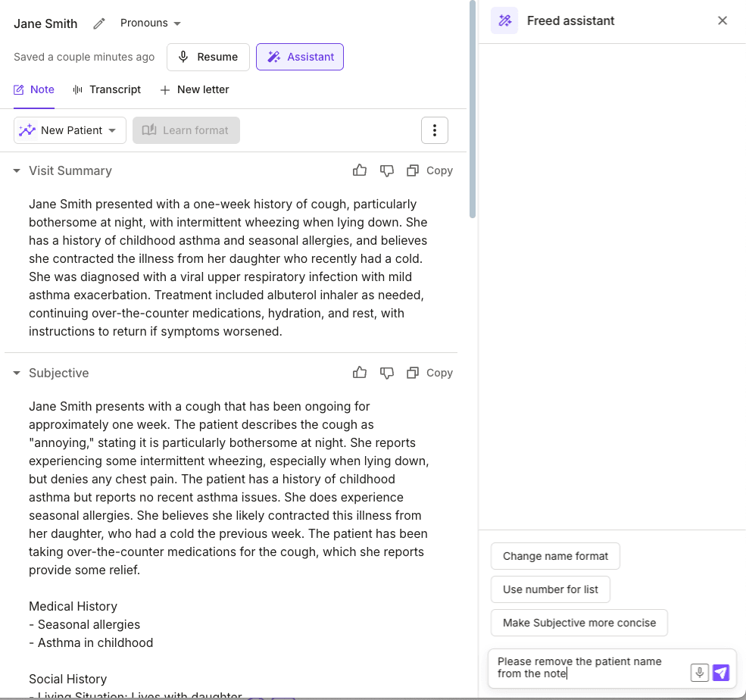Image resolution: width=746 pixels, height=700 pixels.
Task: Click the Subjective paragraph text
Action: click(229, 488)
